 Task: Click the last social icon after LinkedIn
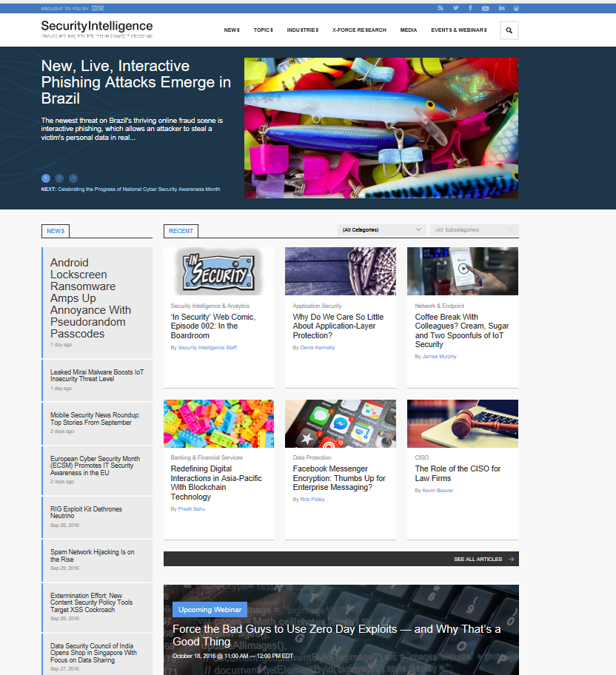[516, 8]
